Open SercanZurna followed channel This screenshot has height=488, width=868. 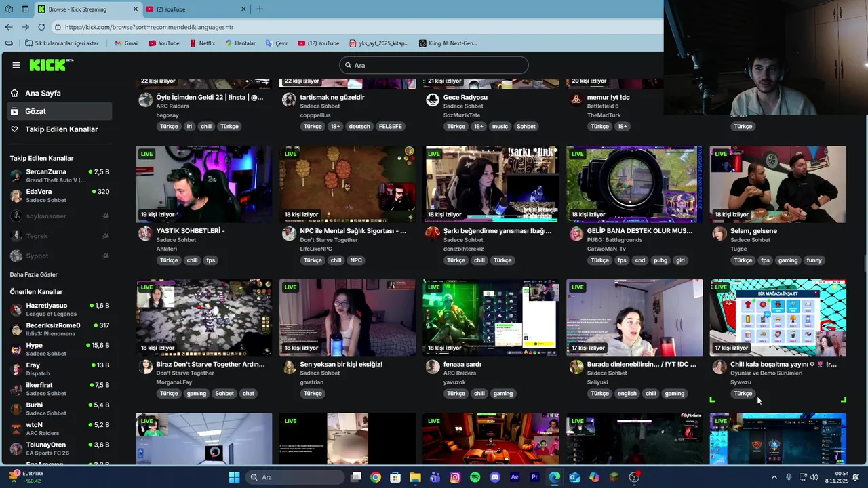point(60,176)
